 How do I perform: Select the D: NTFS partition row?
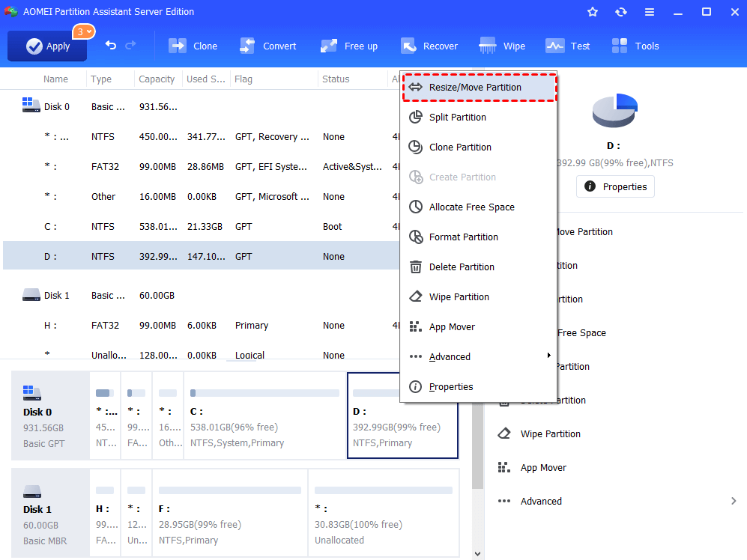[201, 256]
